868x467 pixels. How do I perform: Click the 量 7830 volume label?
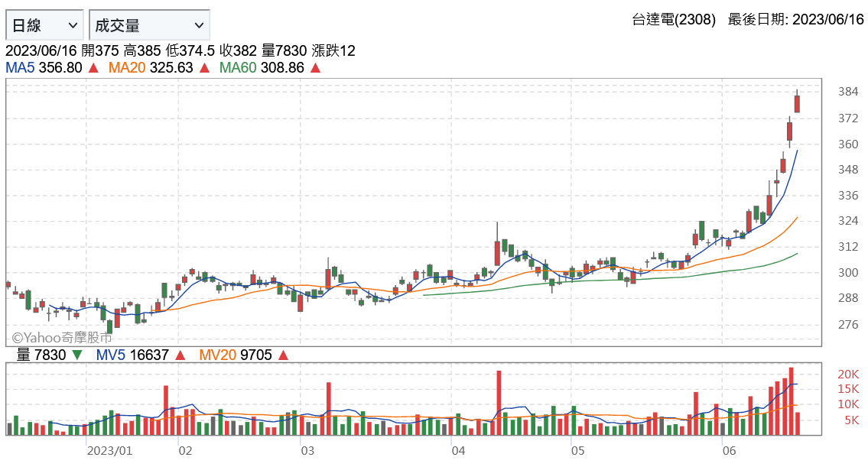tap(41, 355)
